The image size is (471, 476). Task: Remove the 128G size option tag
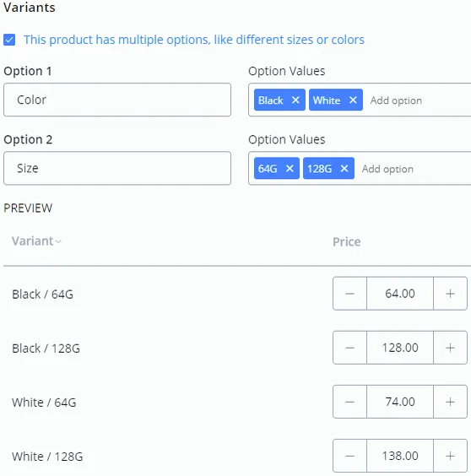point(344,168)
